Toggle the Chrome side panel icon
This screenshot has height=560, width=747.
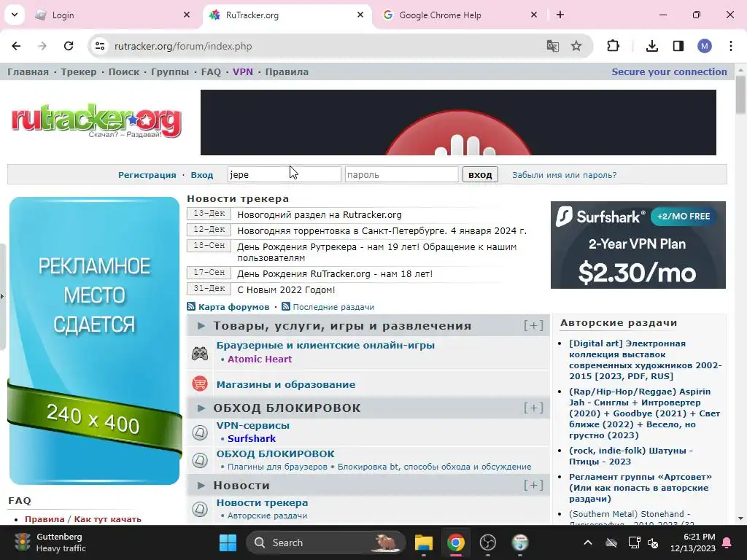pos(678,46)
